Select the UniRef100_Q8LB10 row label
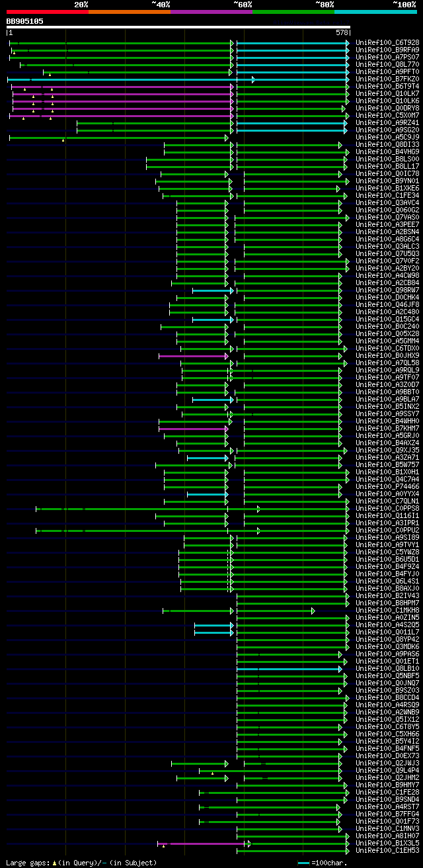The image size is (423, 868). [x=387, y=668]
